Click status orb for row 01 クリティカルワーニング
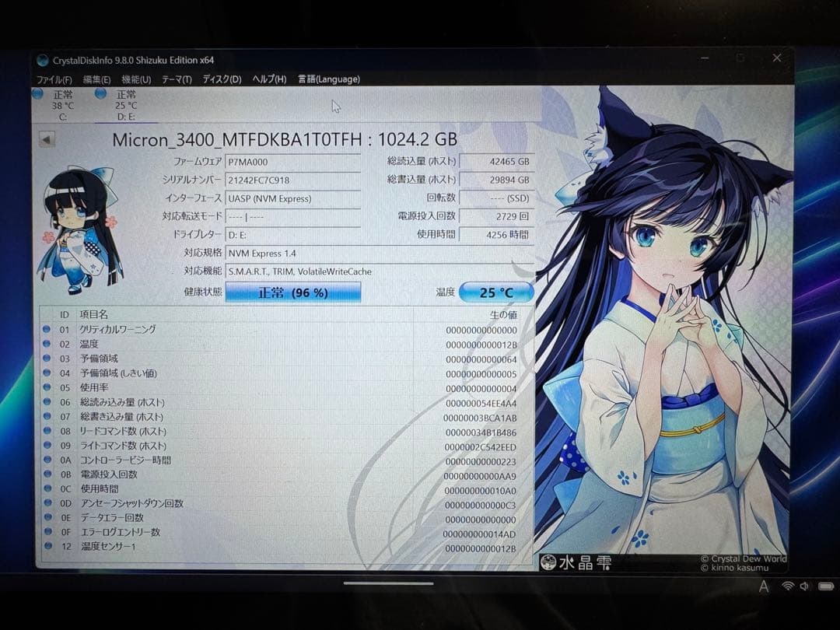Viewport: 840px width, 630px height. [47, 329]
